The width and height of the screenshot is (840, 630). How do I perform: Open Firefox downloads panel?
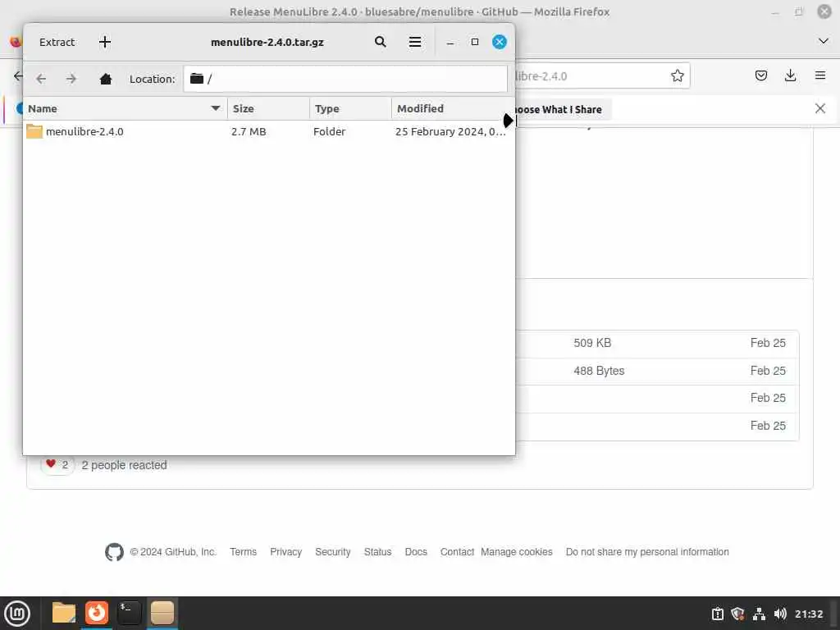[x=790, y=75]
